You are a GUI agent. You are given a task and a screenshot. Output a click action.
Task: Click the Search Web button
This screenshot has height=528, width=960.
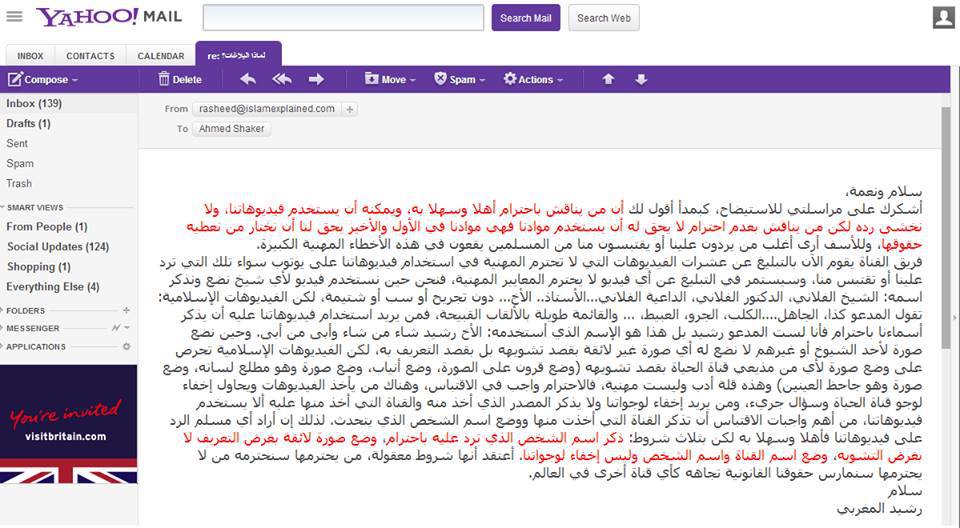click(604, 18)
